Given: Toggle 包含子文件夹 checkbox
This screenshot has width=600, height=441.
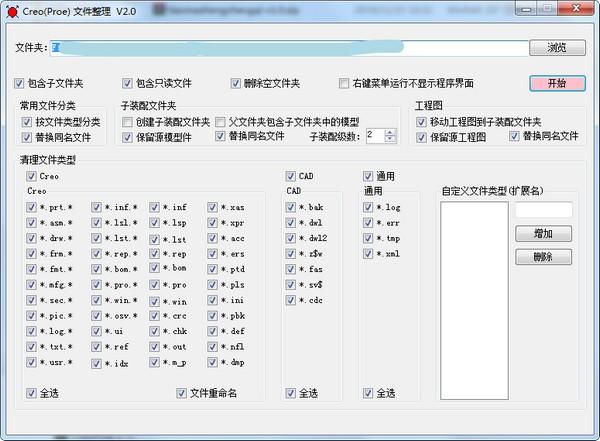Looking at the screenshot, I should 19,83.
